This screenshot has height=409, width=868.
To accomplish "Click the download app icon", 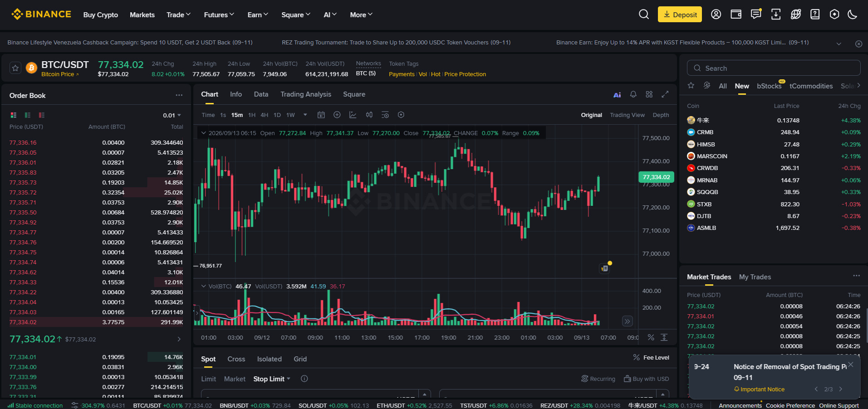I will coord(776,15).
